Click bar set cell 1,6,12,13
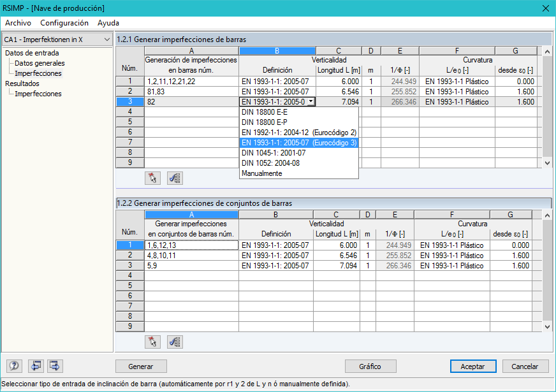The height and width of the screenshot is (392, 556). point(191,245)
